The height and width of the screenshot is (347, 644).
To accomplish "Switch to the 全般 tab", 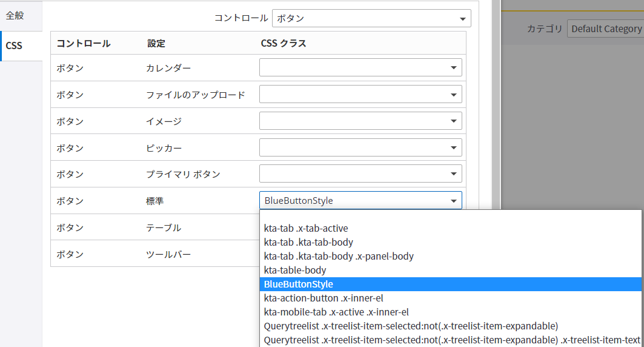I will click(x=15, y=16).
